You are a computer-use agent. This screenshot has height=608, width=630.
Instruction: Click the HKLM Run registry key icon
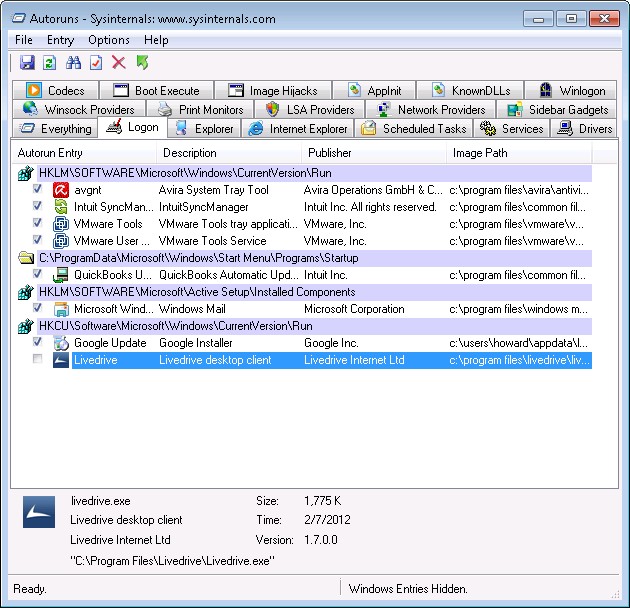click(26, 173)
